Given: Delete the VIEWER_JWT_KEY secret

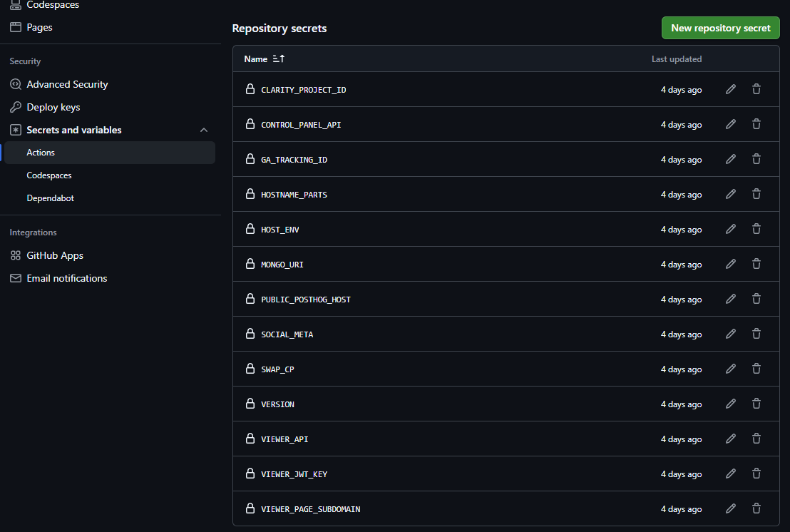Looking at the screenshot, I should pyautogui.click(x=756, y=474).
